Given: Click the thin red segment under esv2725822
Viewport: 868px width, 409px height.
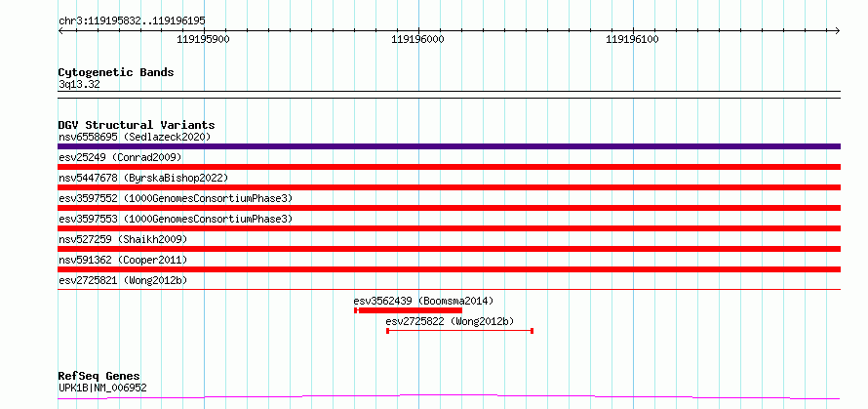Looking at the screenshot, I should [x=459, y=331].
